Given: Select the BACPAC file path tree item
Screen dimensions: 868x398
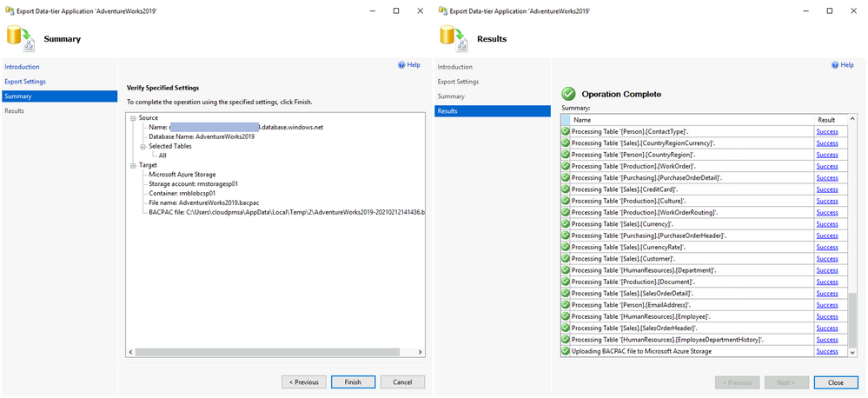Looking at the screenshot, I should click(x=287, y=212).
